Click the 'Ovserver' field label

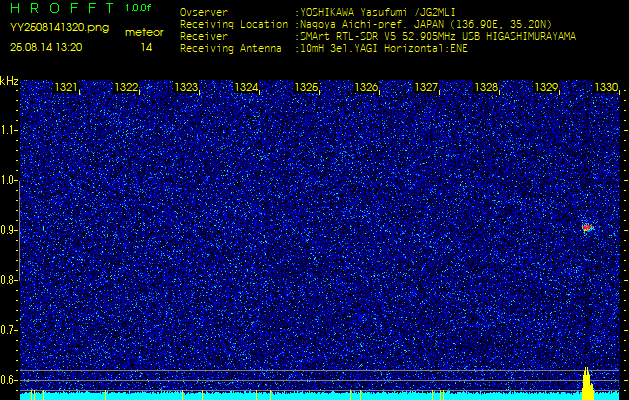pyautogui.click(x=204, y=12)
